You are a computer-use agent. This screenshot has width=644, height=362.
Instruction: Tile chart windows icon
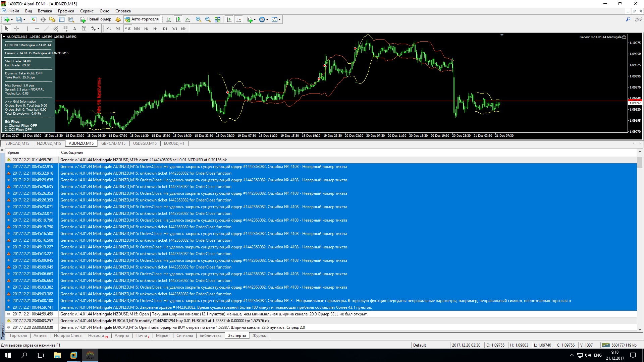tap(217, 19)
